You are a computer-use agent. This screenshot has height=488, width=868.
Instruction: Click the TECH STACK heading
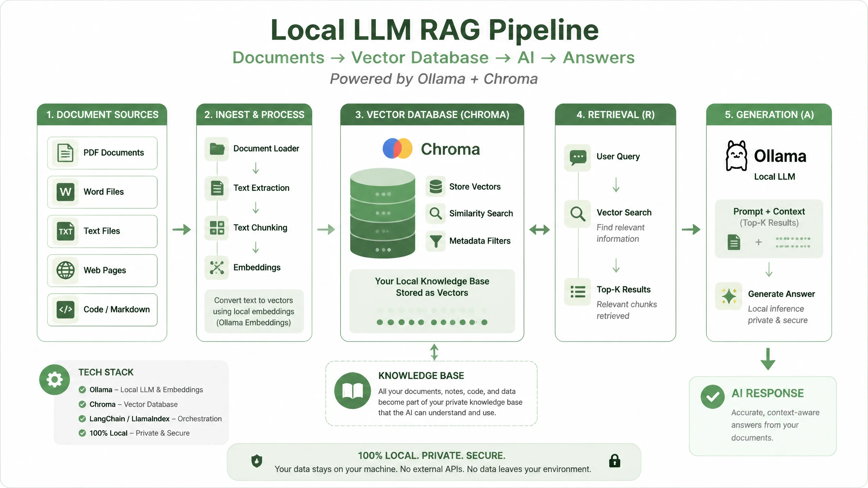106,372
